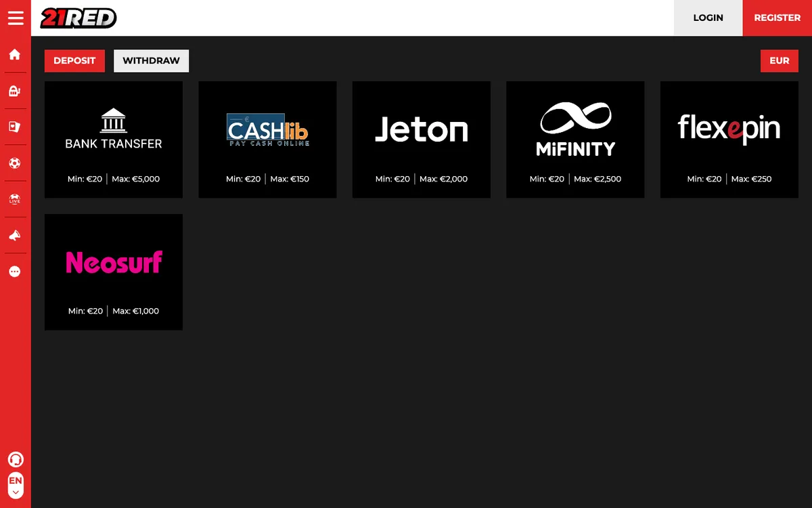812x508 pixels.
Task: Open the slot machine sidebar icon
Action: point(15,91)
